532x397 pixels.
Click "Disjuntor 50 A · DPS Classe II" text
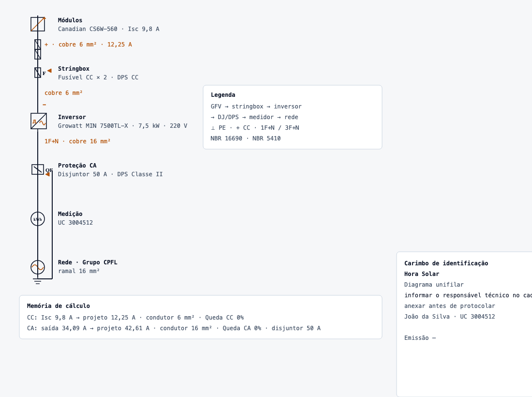(110, 174)
